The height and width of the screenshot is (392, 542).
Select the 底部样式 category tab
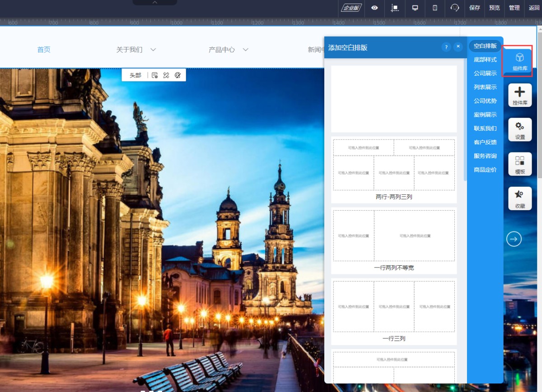[485, 60]
